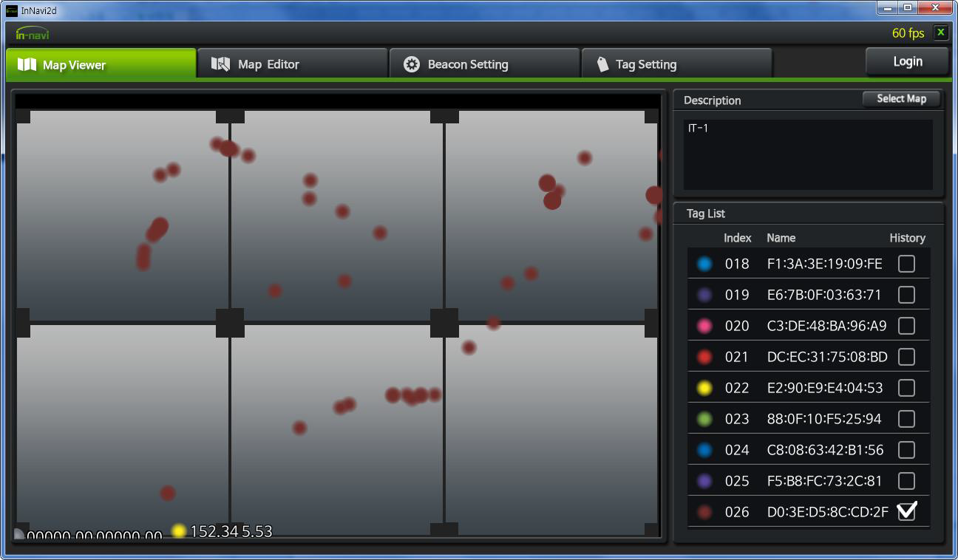Enable History for tag 019
Image resolution: width=958 pixels, height=560 pixels.
[906, 295]
